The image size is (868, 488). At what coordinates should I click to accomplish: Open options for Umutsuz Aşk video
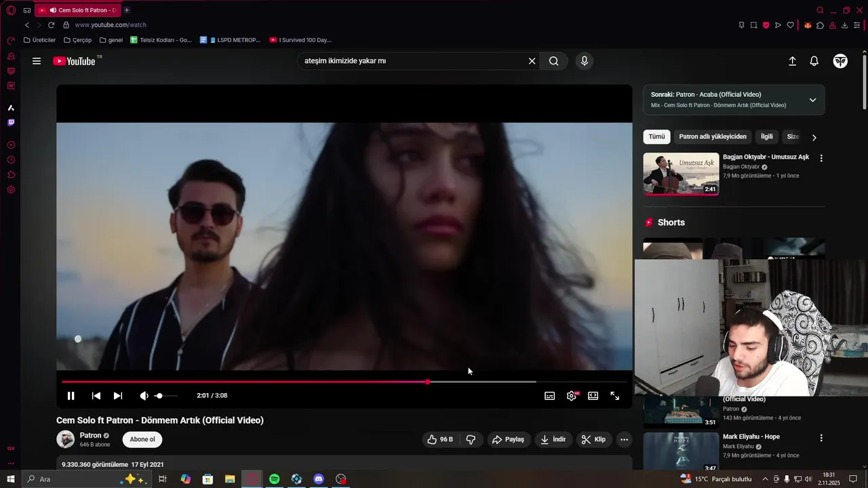821,158
